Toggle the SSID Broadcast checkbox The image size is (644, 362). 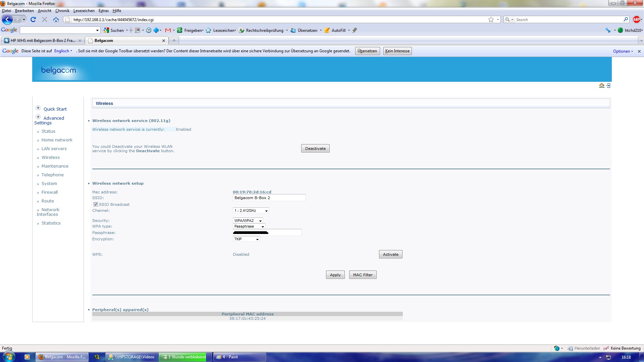pyautogui.click(x=96, y=204)
